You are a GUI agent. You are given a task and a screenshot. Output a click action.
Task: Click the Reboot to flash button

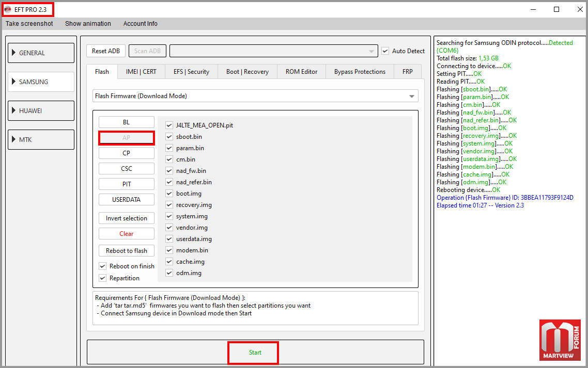coord(127,251)
